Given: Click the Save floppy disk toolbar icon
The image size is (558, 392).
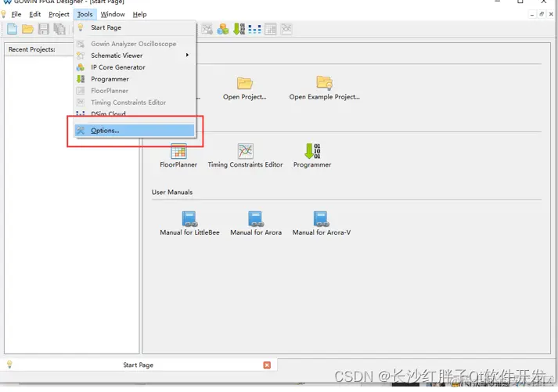Looking at the screenshot, I should [43, 29].
